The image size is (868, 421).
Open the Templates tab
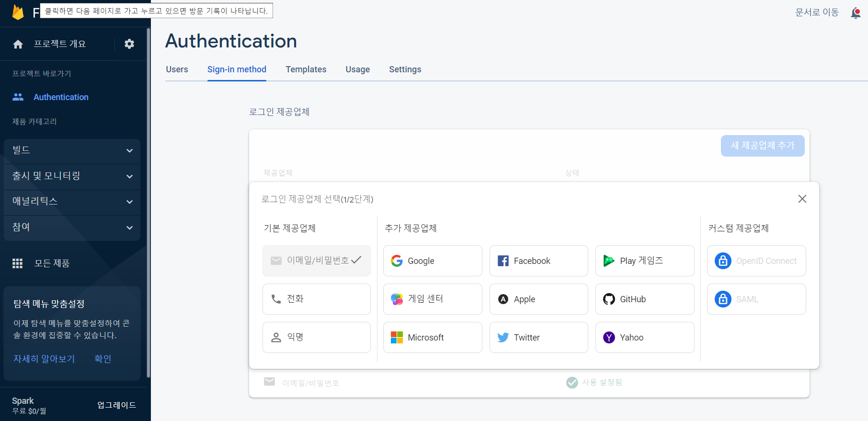306,69
